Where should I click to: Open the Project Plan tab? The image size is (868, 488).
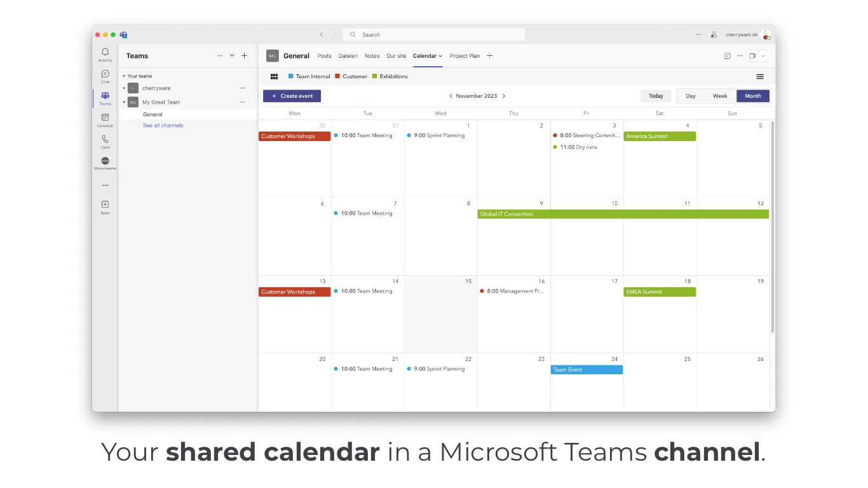(x=465, y=56)
